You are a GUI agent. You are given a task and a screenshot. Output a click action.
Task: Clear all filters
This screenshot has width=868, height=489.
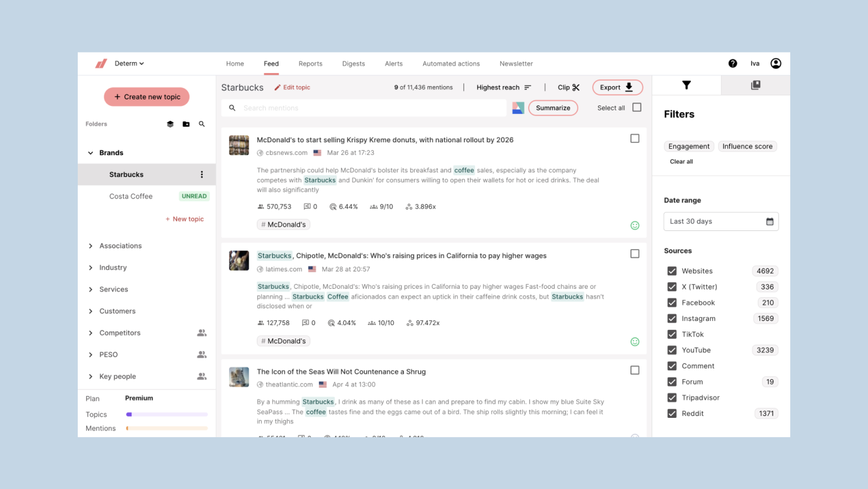tap(681, 162)
